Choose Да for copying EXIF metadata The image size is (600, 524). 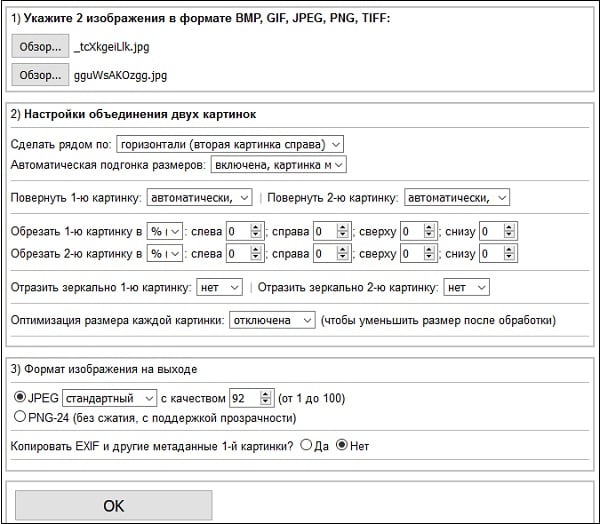click(x=306, y=445)
